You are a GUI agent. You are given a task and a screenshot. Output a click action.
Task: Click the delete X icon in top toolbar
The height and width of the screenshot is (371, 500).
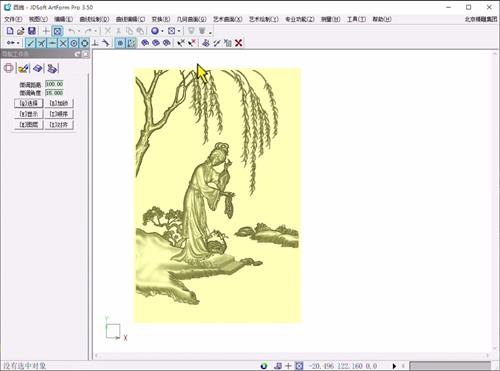(x=108, y=31)
